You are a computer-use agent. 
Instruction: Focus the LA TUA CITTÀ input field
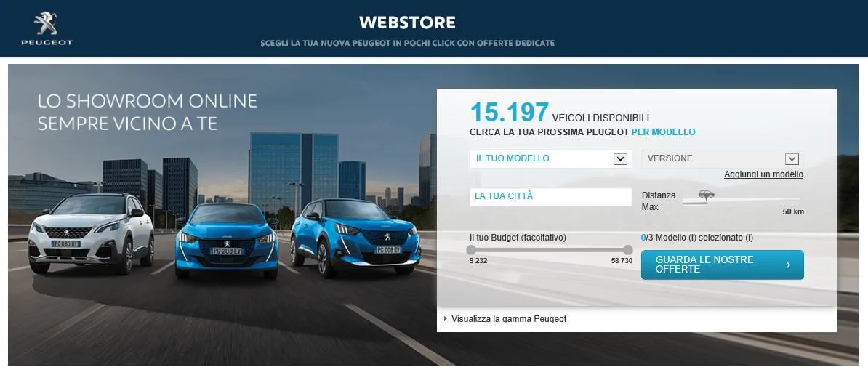click(551, 197)
